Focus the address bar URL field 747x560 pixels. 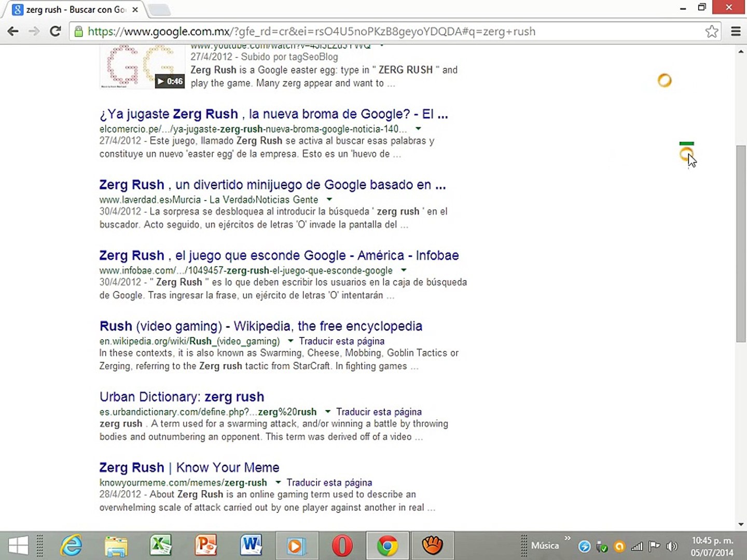(394, 32)
